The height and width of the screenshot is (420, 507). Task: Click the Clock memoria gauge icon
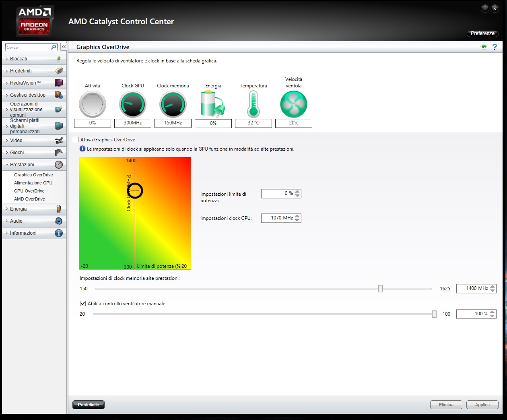click(x=173, y=104)
